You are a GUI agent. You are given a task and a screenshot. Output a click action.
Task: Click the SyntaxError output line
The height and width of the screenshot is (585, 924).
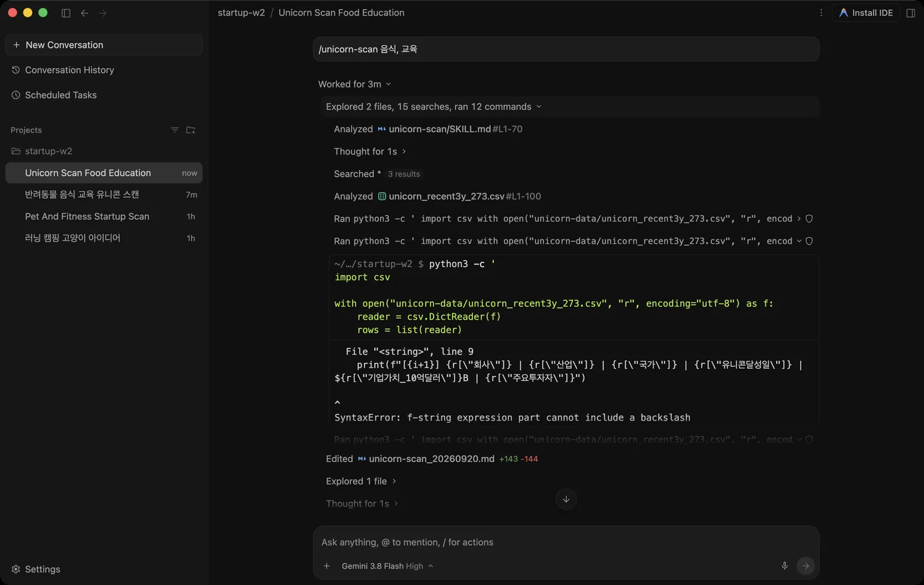(512, 418)
